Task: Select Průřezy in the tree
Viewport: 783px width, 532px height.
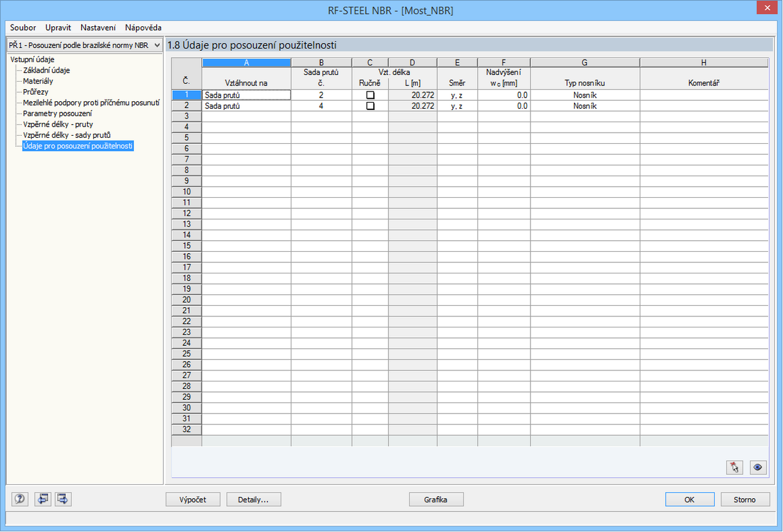Action: pos(36,92)
